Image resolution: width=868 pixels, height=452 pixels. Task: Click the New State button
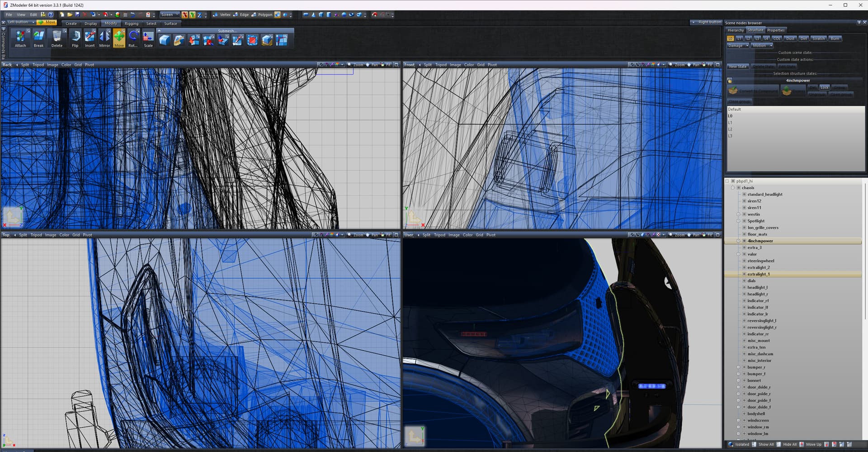[738, 67]
